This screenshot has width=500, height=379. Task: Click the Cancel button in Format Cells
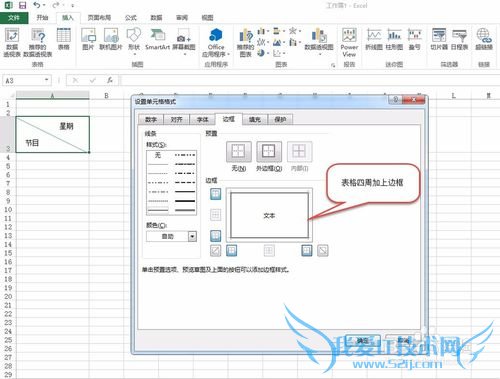(403, 341)
